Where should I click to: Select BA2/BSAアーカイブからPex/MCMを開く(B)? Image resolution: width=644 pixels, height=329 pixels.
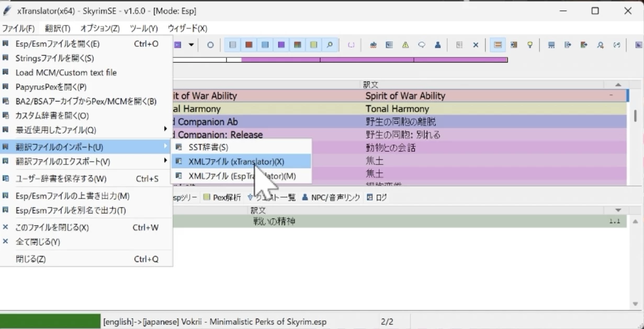(x=86, y=101)
